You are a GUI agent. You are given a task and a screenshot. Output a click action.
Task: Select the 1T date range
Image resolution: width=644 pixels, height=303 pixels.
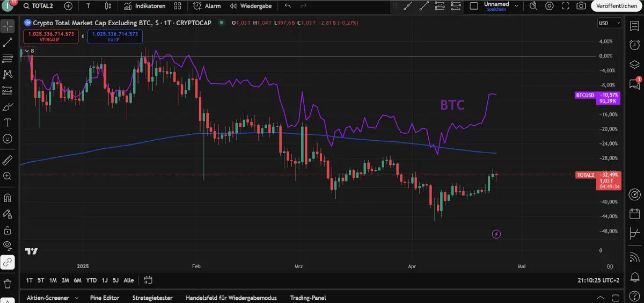29,280
